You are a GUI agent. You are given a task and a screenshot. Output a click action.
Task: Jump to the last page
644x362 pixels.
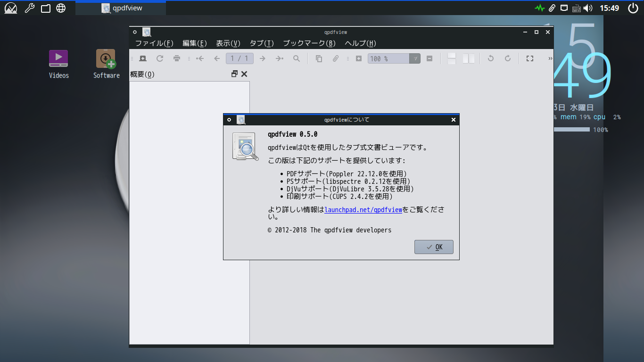point(280,58)
